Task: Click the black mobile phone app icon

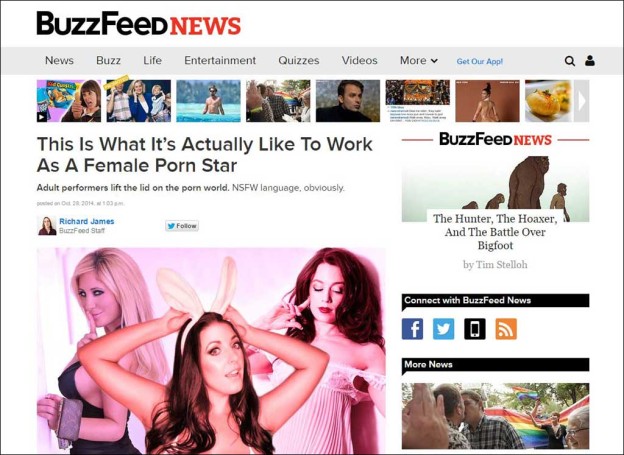Action: point(475,329)
